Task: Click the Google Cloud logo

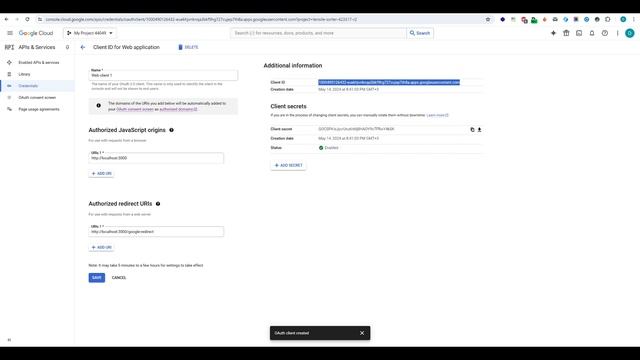Action: pyautogui.click(x=36, y=33)
